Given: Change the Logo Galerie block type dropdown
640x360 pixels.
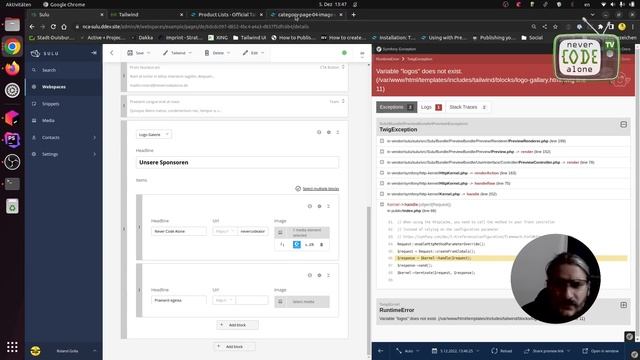Looking at the screenshot, I should 154,134.
